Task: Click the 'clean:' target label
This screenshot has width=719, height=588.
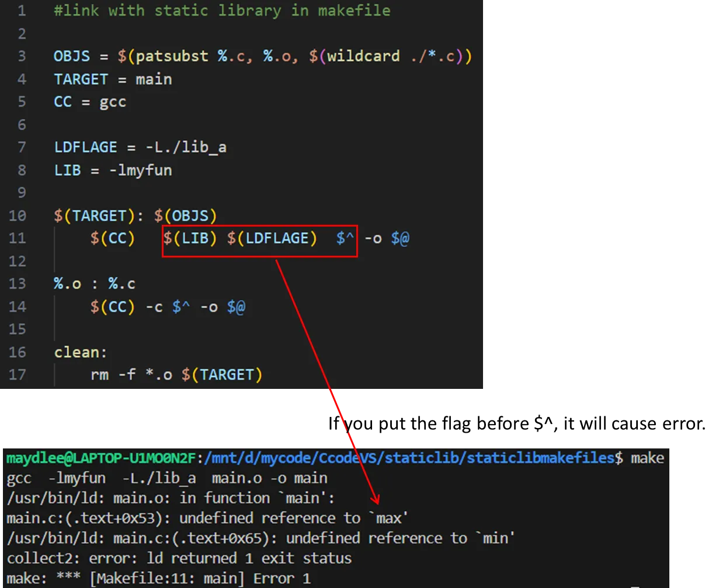Action: (x=81, y=353)
